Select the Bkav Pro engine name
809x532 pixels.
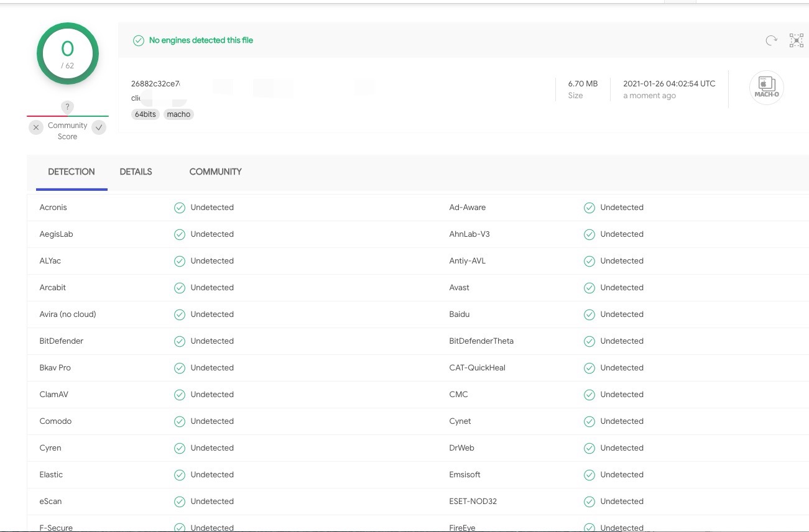(x=55, y=368)
